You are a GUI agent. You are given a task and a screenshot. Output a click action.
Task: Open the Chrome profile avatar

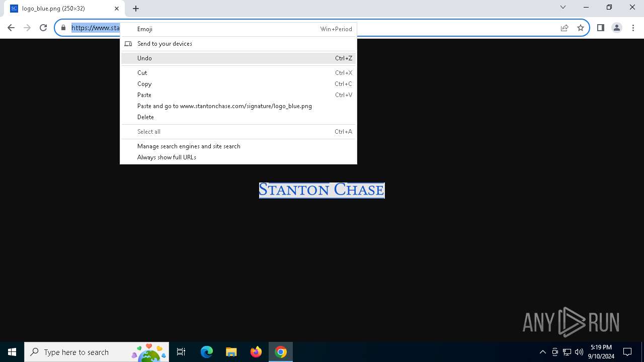[616, 28]
